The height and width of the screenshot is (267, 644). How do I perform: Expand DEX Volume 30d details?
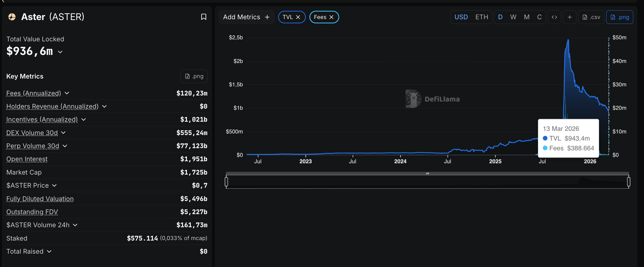(64, 133)
